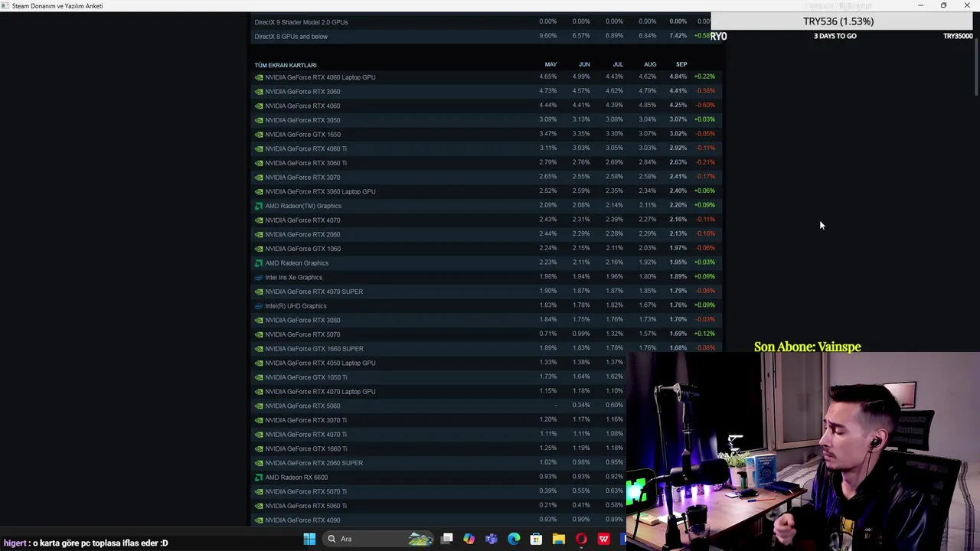Click Intel logo beside Intel(R) UHD Graphics
Screen dimensions: 980x551
259,306
